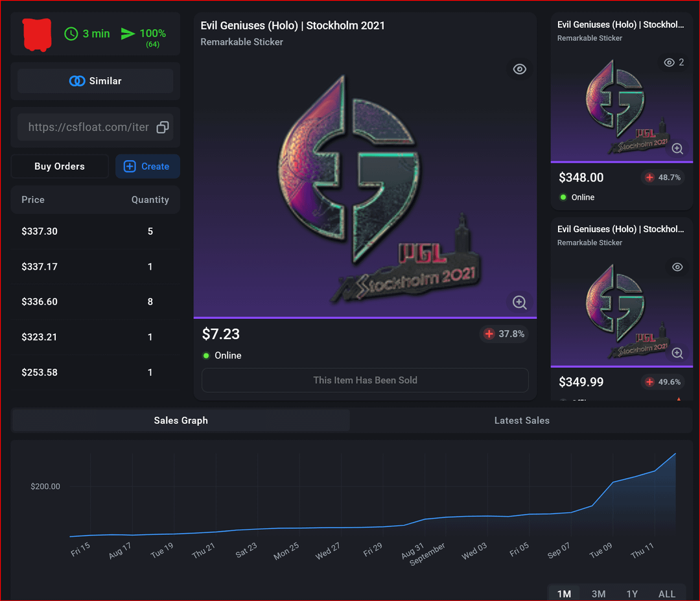Click the red seller avatar
700x601 pixels.
[37, 34]
